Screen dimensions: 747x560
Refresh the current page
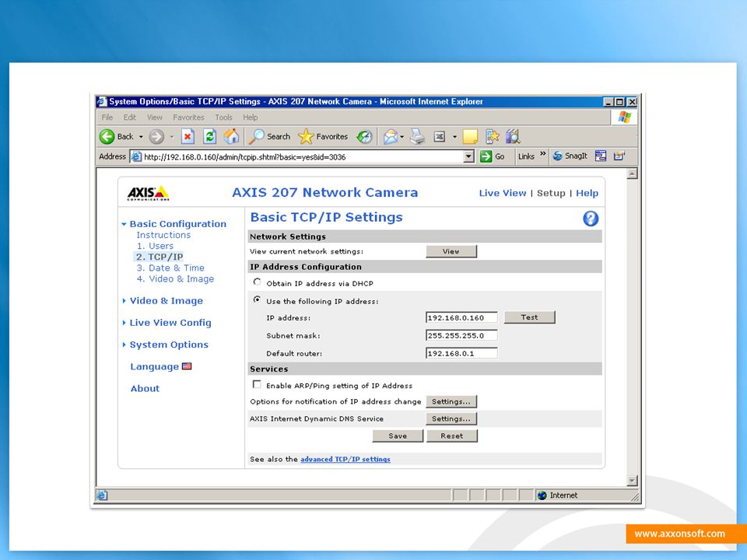(x=209, y=137)
